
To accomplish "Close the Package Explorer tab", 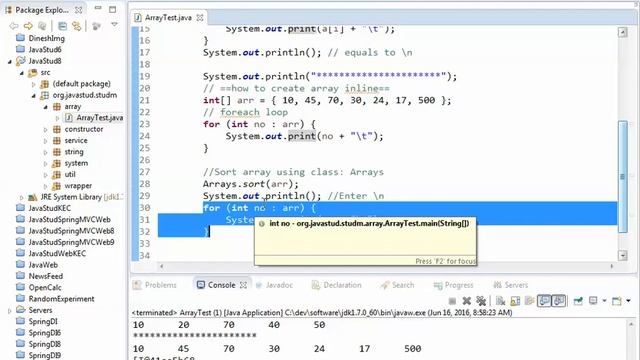I will [x=78, y=10].
